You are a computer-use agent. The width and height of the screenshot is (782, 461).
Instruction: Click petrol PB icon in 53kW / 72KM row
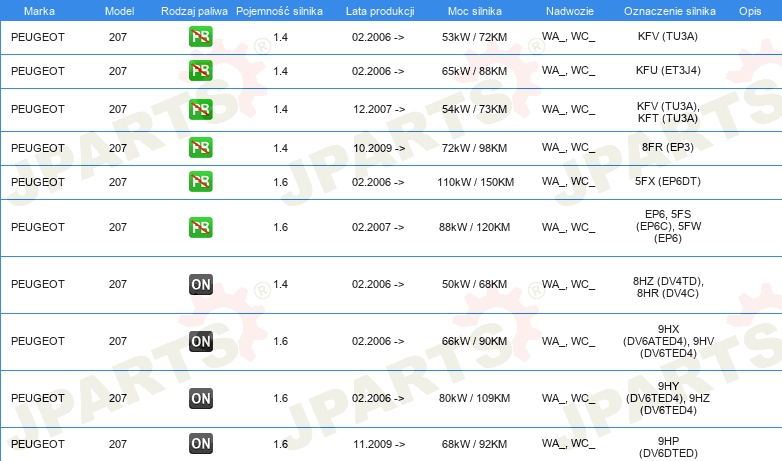(x=200, y=36)
